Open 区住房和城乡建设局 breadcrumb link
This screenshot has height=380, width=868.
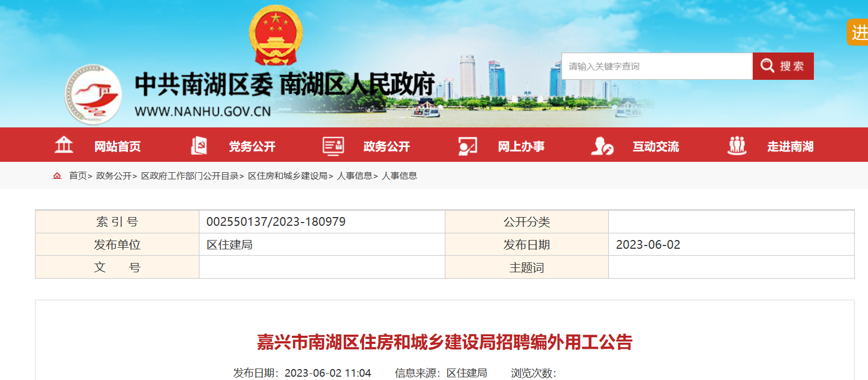[x=288, y=176]
